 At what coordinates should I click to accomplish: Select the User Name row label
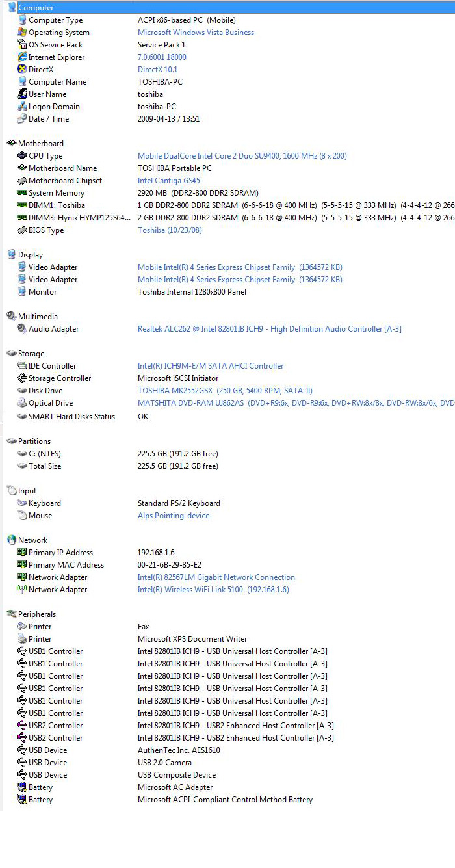[x=47, y=94]
